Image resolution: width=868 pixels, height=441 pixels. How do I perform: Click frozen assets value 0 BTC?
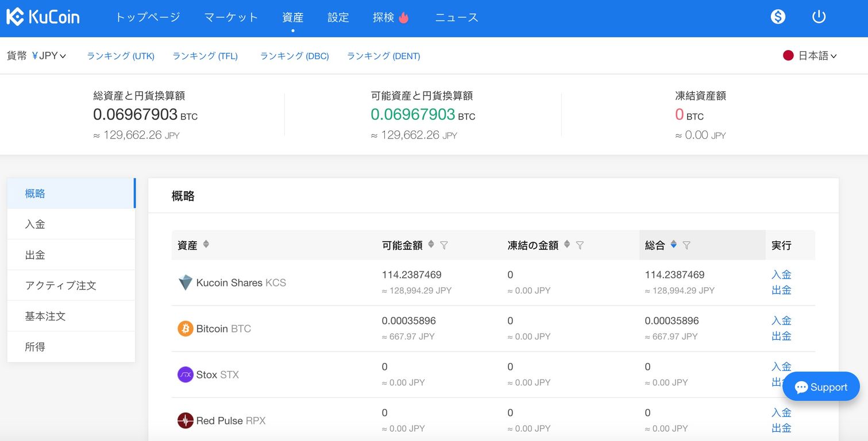(689, 115)
